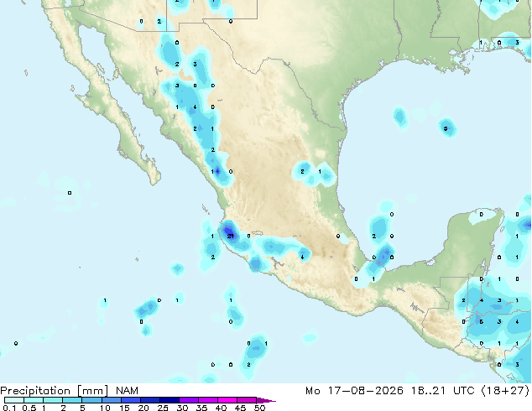532x411 pixels.
Task: Click the 35–40 mm legend swatch
Action: pos(207,400)
